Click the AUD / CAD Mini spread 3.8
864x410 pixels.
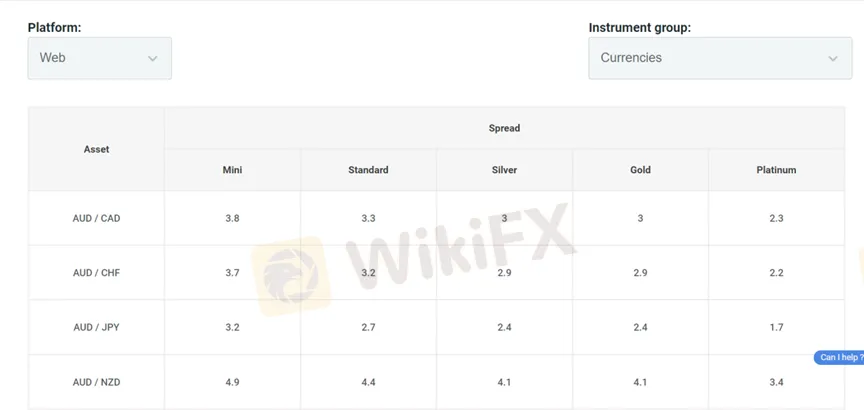pos(233,218)
